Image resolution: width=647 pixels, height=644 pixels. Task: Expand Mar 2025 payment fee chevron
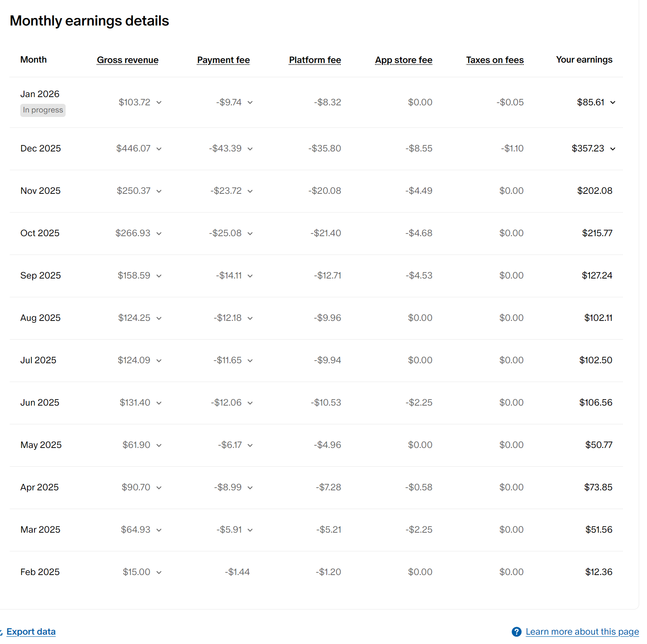[x=250, y=530]
